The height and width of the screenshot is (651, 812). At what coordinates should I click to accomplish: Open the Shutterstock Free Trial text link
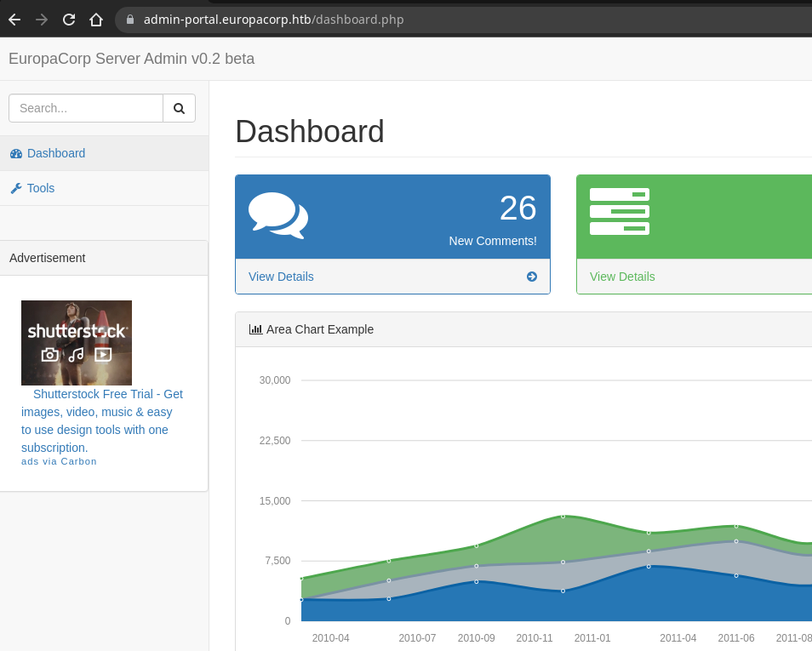click(x=101, y=420)
